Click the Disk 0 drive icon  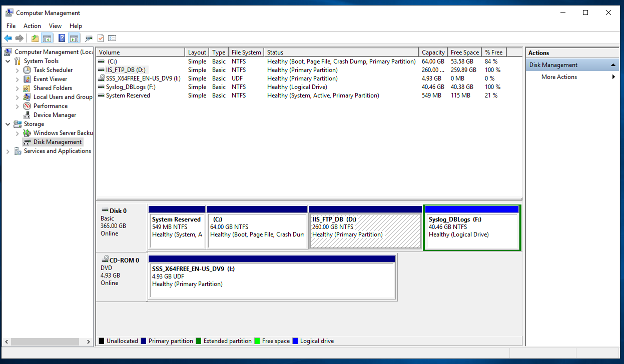click(x=105, y=210)
